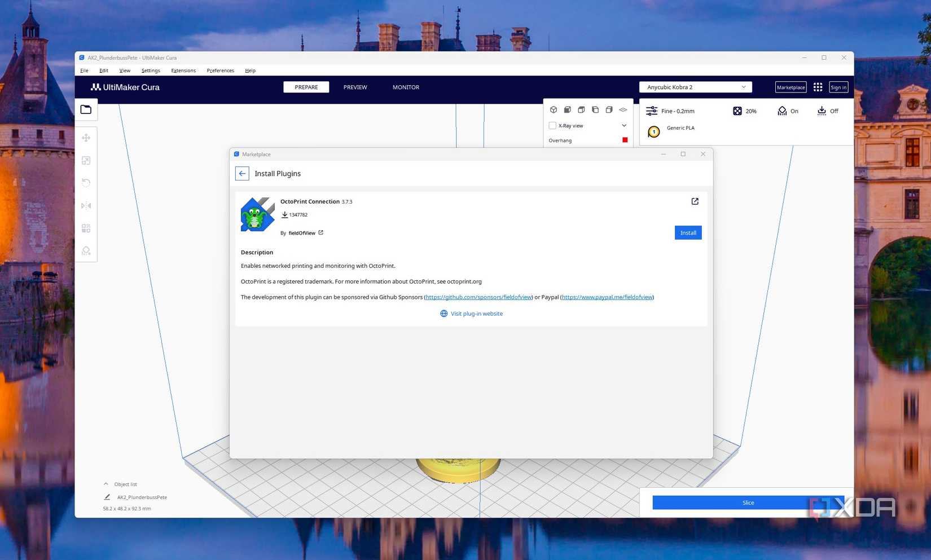Open print settings sliders icon

click(652, 111)
